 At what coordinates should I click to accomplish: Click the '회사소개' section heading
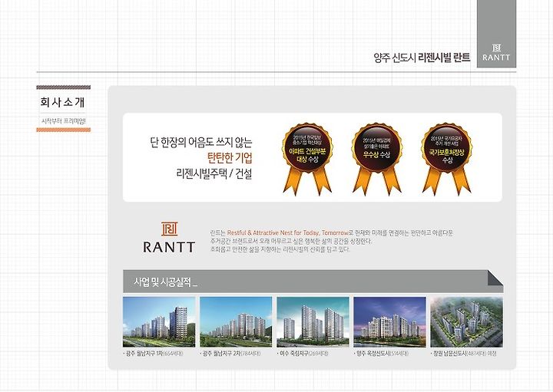tap(62, 103)
